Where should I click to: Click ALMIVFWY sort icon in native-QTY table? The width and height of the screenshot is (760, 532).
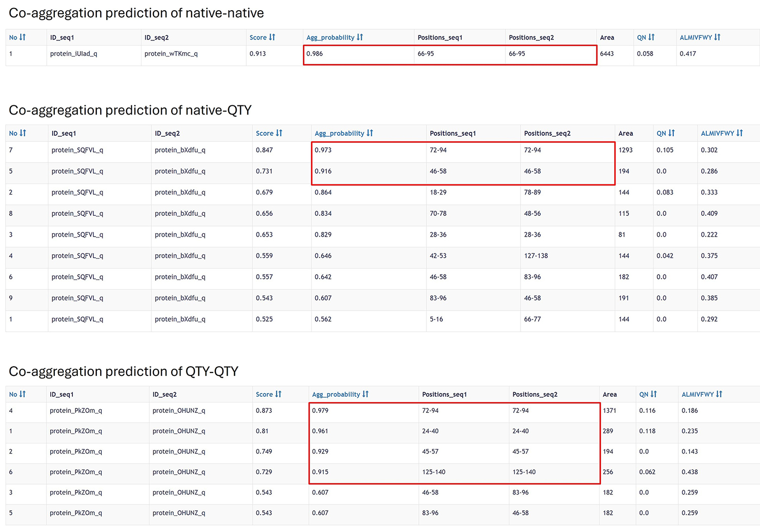(x=739, y=133)
